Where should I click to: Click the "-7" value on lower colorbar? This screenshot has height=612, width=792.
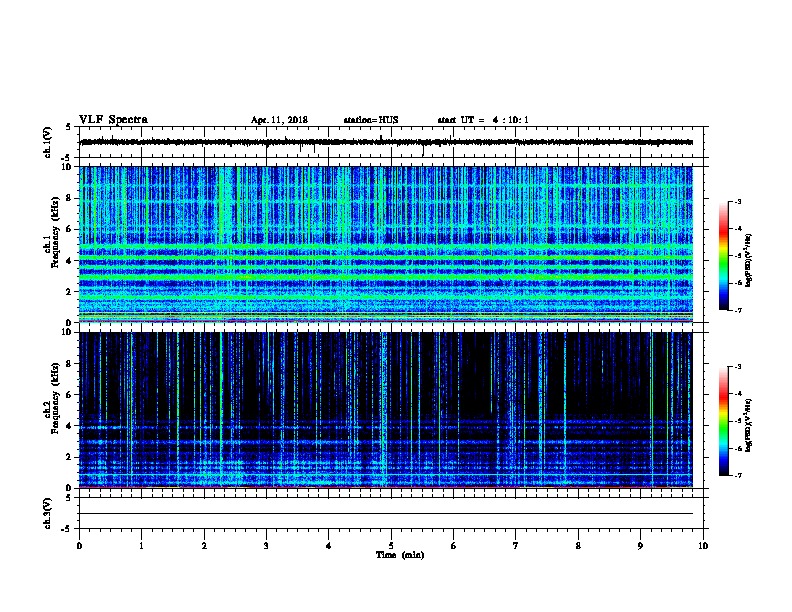738,476
